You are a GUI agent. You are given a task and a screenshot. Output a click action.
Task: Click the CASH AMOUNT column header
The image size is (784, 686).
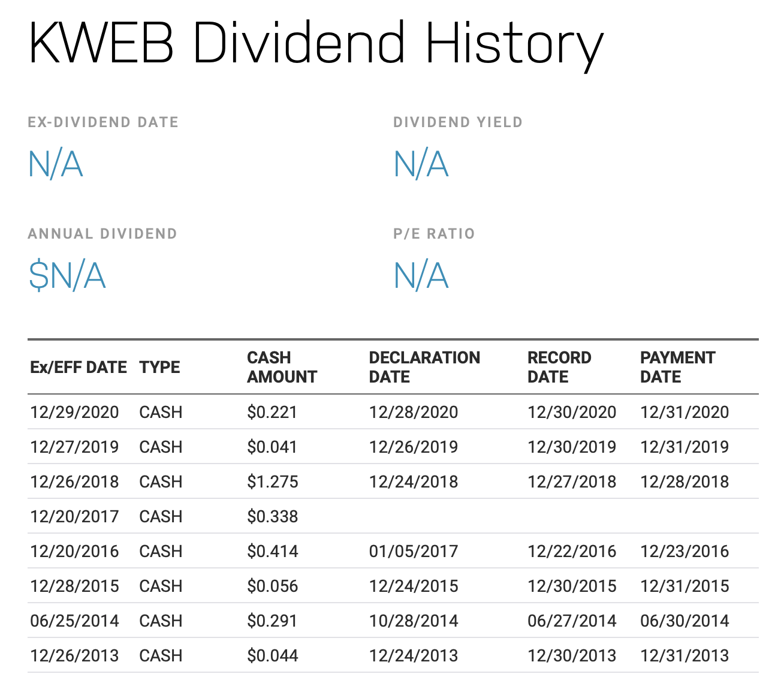tap(282, 367)
